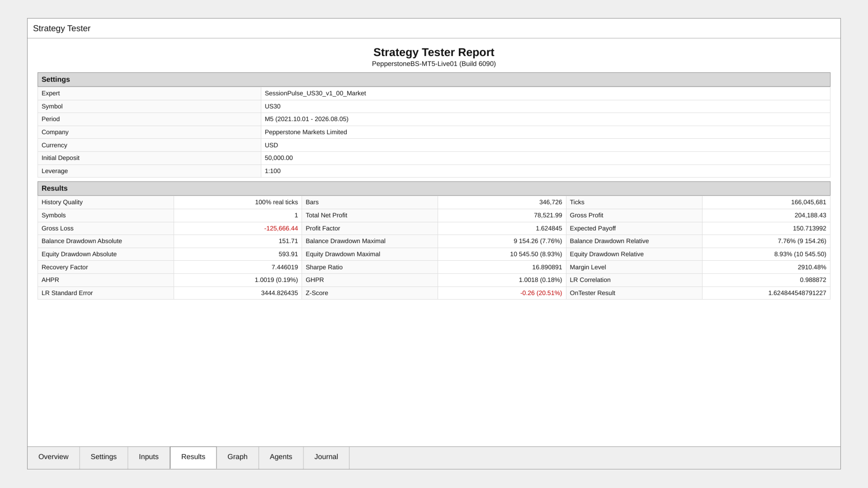Select the Strategy Tester Report heading

pyautogui.click(x=434, y=52)
